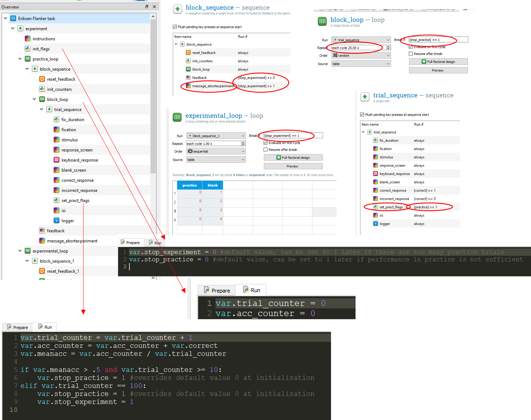Screen dimensions: 531x420
Task: Click the Eriksen Flanker task experiment icon
Action: pos(13,19)
